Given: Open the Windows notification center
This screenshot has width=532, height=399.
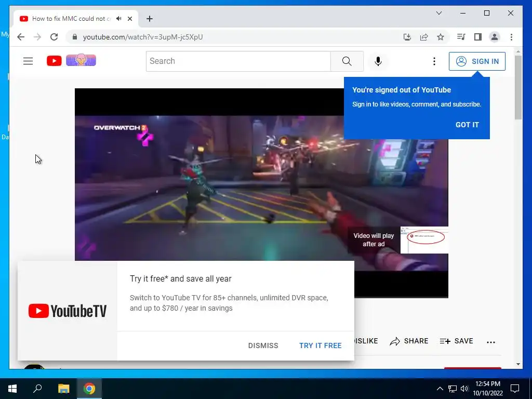Looking at the screenshot, I should (x=515, y=389).
